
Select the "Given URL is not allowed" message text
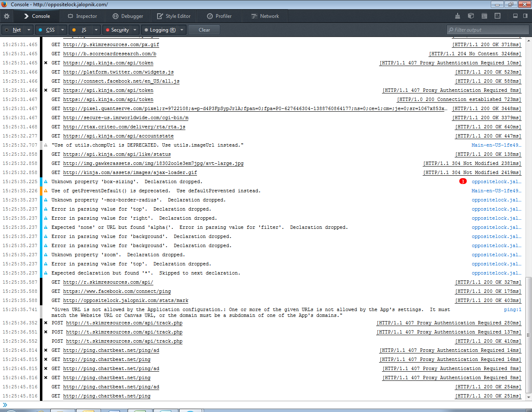pos(251,312)
